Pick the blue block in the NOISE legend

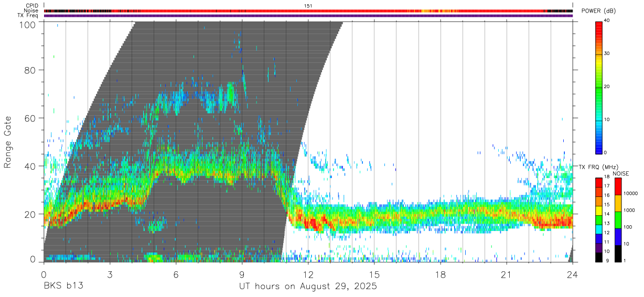click(618, 236)
